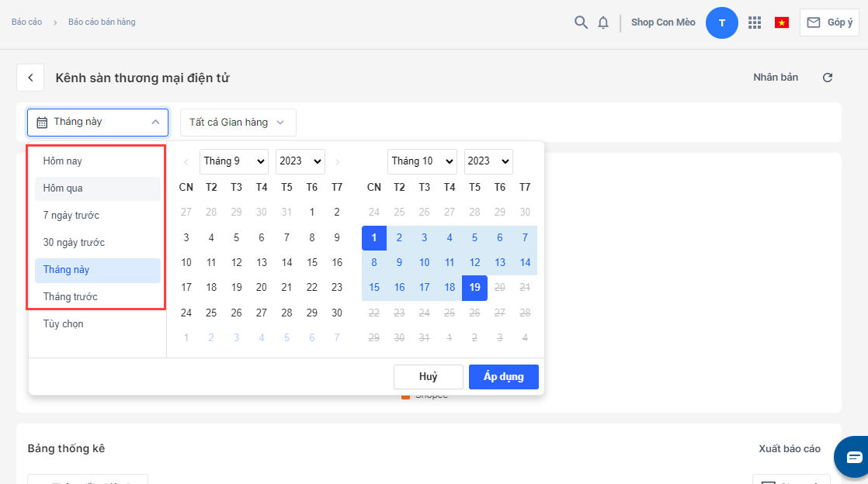Screen dimensions: 868x484
Task: Open the Tháng 9 month selector
Action: 234,161
